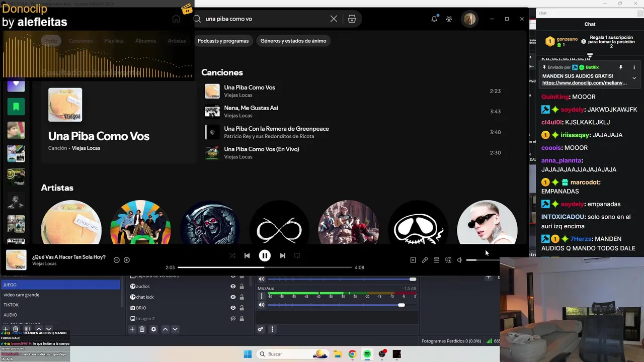Open the Friend Activity icon
The image size is (644, 362).
449,19
